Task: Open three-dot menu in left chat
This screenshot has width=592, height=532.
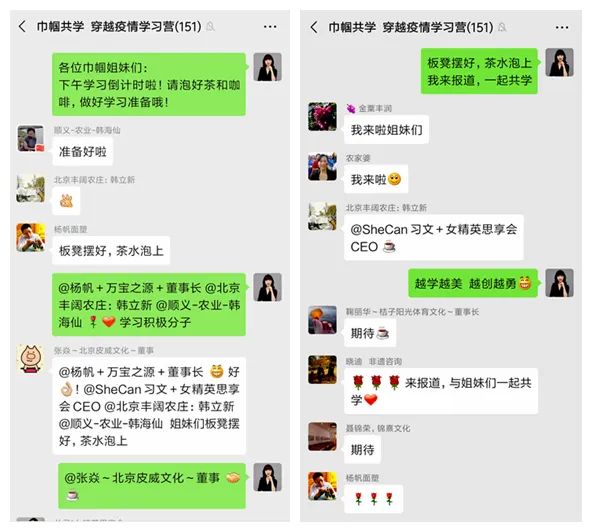Action: 270,26
